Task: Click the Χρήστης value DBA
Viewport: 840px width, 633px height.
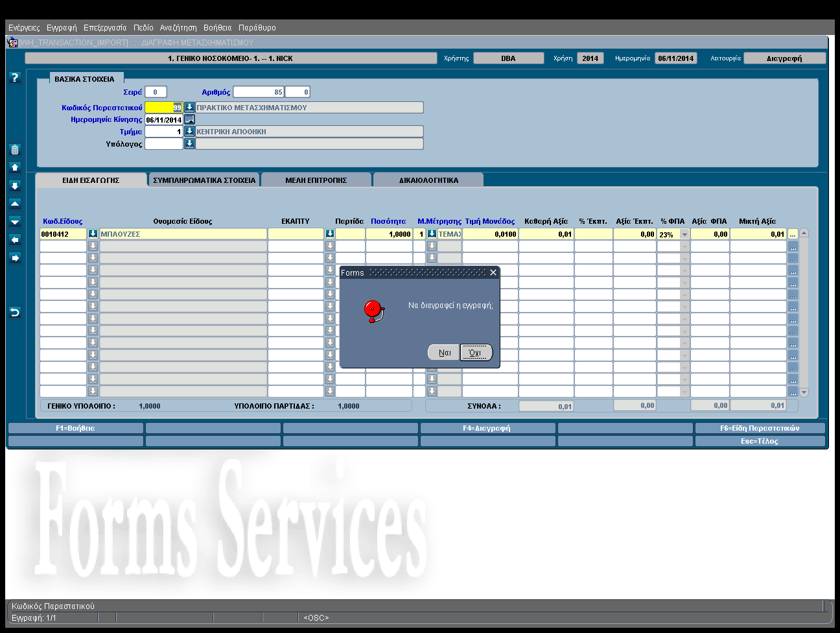Action: coord(509,58)
